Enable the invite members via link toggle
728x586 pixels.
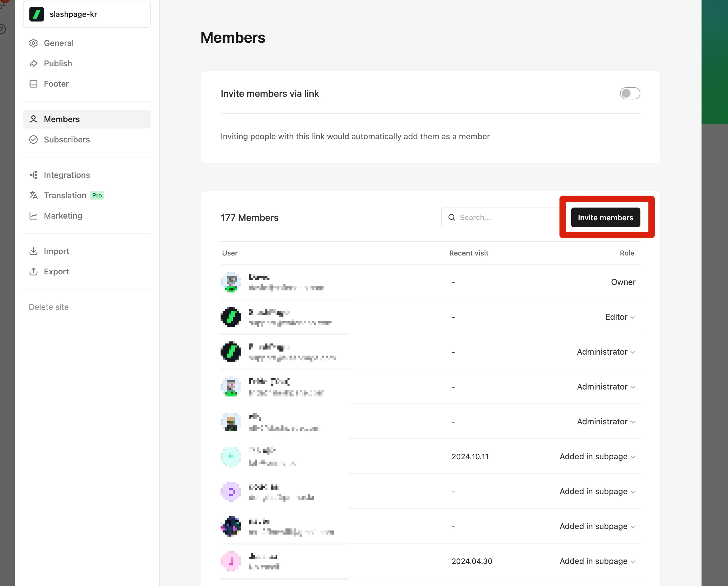coord(630,94)
